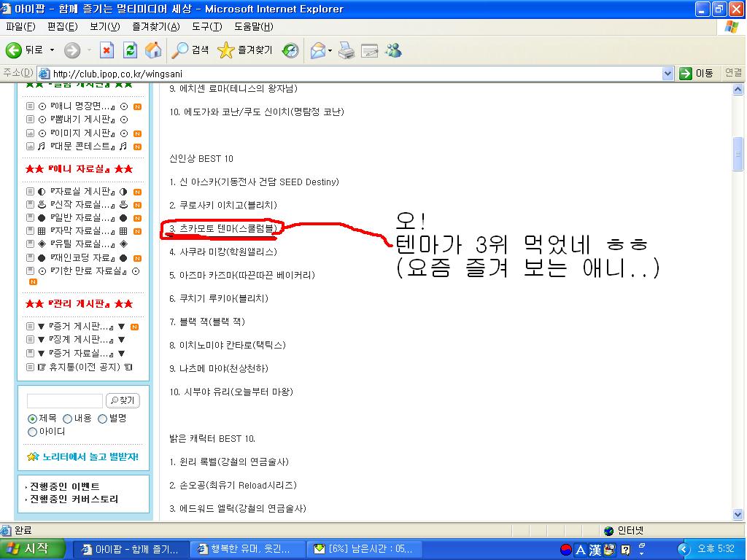Open the mail icon dropdown arrow
The height and width of the screenshot is (560, 747).
[x=330, y=50]
